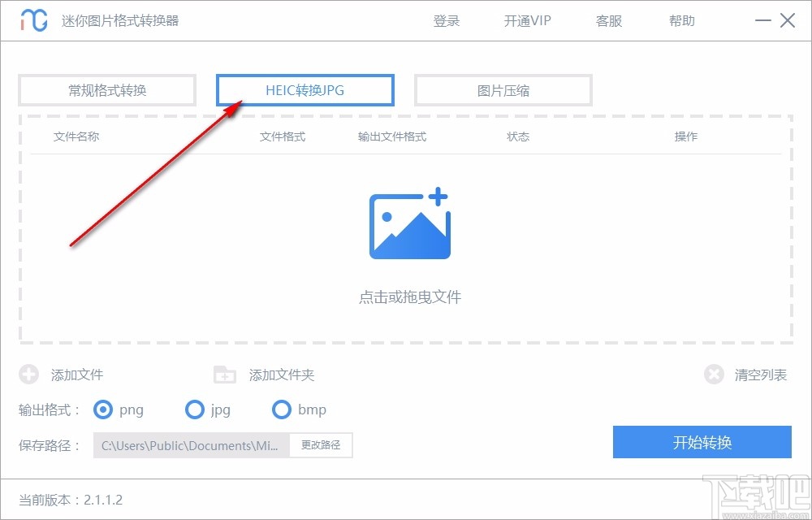Select the bmp output format

(x=282, y=410)
